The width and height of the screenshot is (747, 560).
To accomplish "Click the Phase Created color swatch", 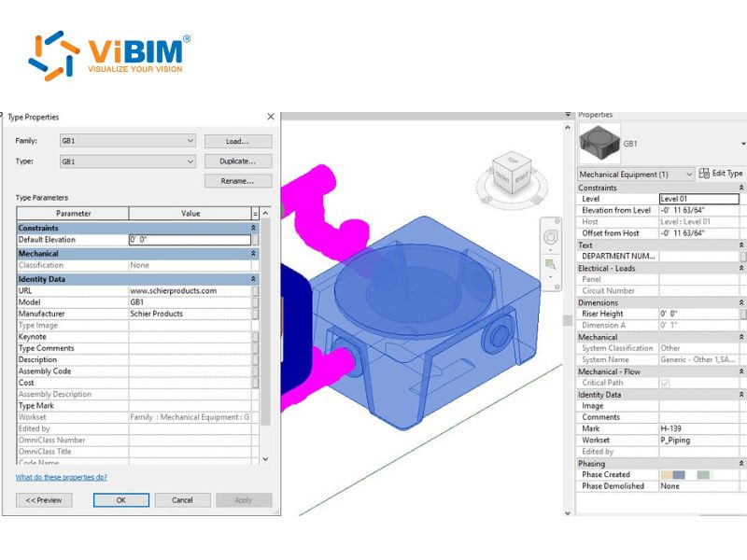I will [672, 474].
